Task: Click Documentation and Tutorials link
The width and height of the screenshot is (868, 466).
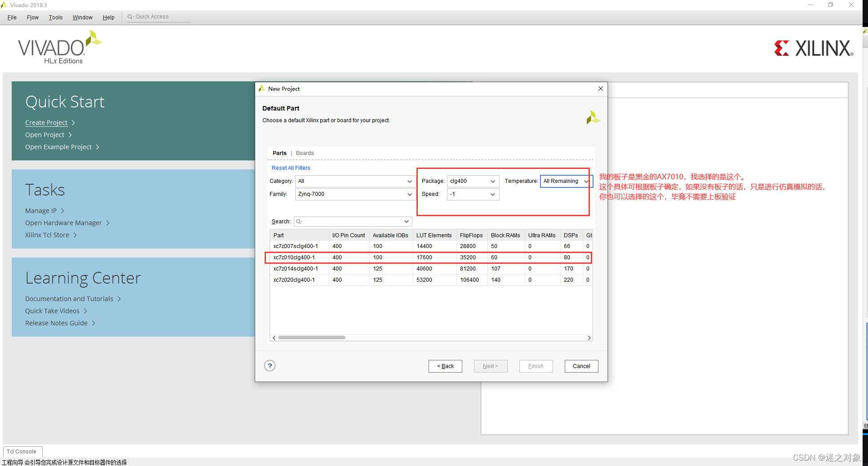Action: coord(69,299)
